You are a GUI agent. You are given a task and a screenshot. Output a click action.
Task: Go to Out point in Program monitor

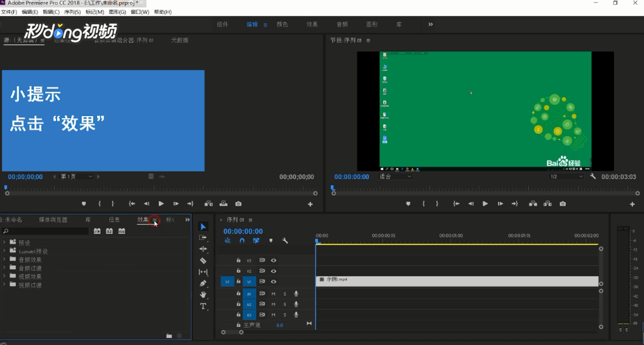click(515, 203)
